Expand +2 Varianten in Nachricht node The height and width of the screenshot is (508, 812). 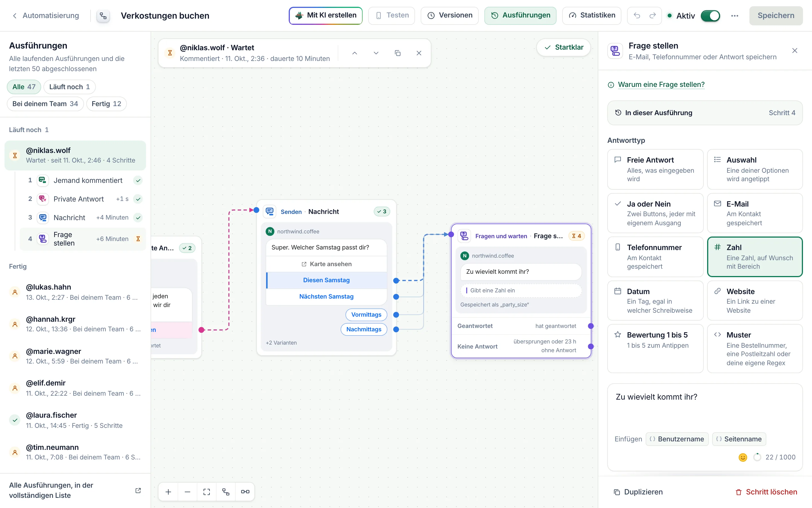click(281, 343)
